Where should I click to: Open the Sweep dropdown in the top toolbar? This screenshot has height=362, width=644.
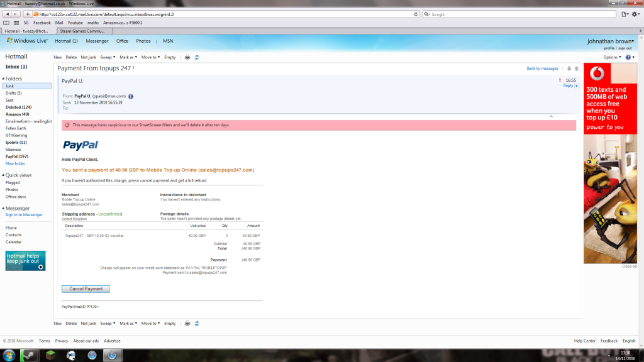[108, 57]
